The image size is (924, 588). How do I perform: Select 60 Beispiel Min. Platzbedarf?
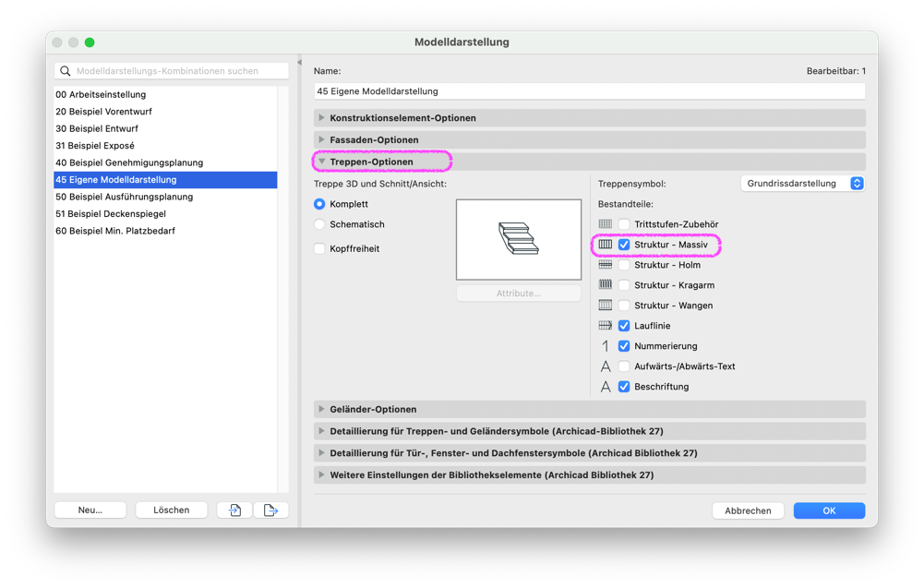pos(165,231)
